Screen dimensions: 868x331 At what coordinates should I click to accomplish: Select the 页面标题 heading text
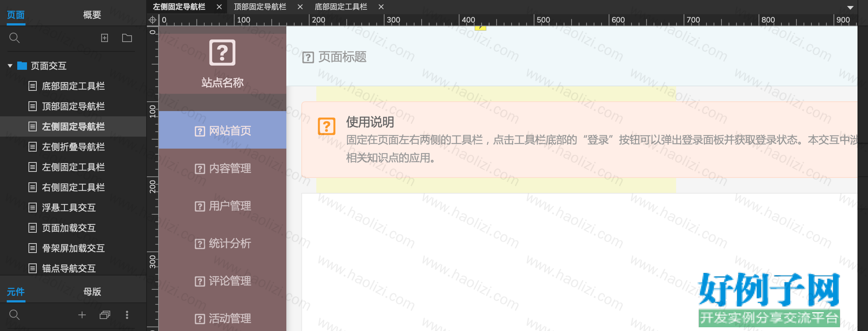click(342, 57)
